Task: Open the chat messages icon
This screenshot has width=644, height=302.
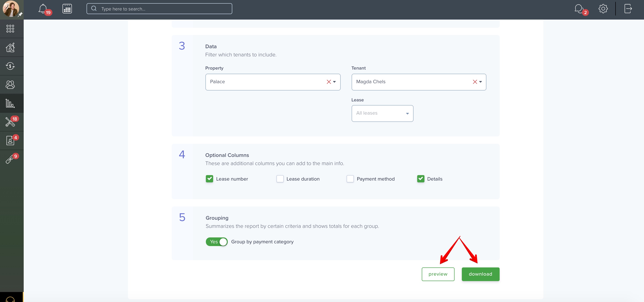Action: [x=579, y=9]
